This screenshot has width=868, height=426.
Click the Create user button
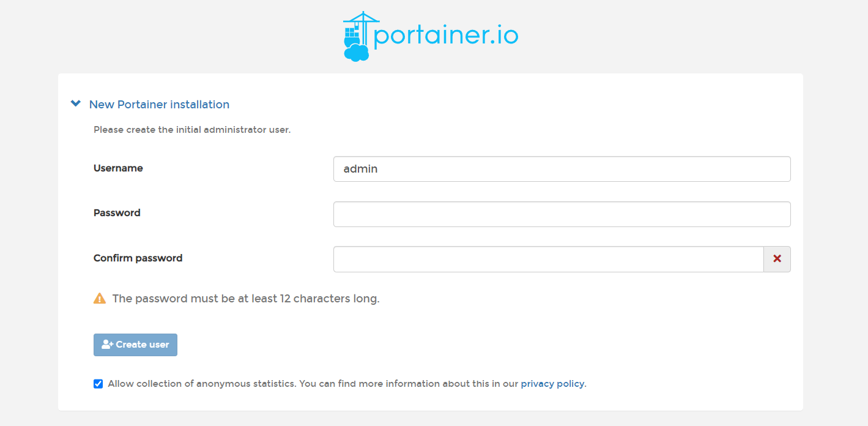(x=135, y=345)
